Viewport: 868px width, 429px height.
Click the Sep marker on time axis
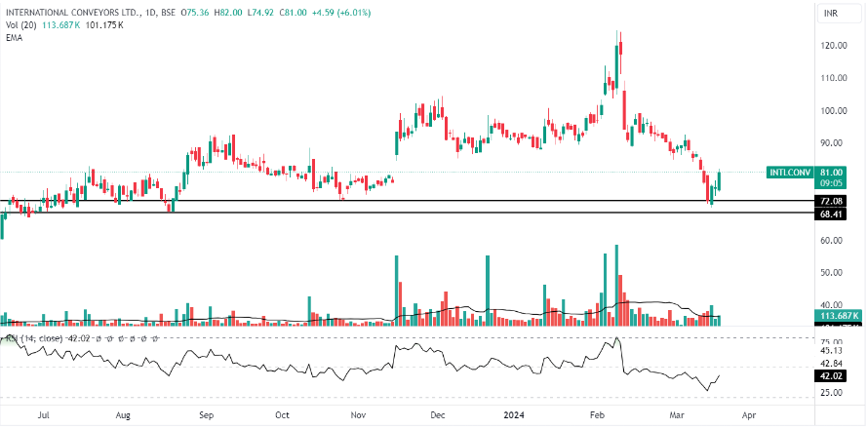(x=206, y=415)
